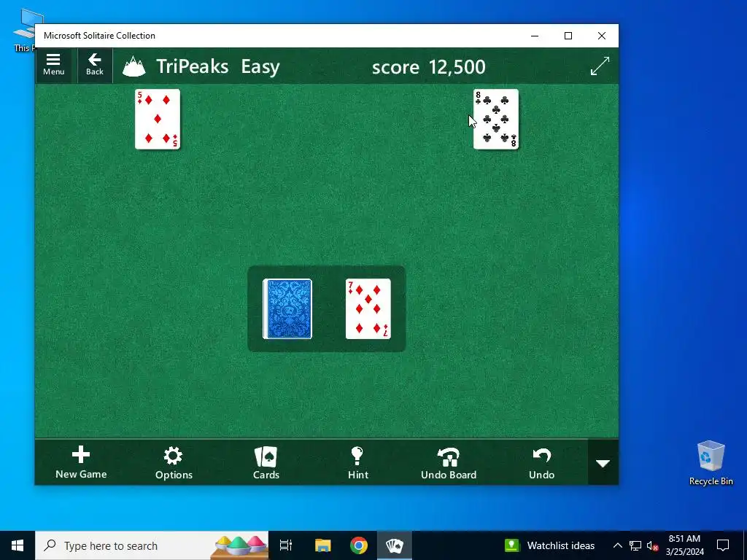Click Undo Board
Viewport: 747px width, 560px height.
449,462
